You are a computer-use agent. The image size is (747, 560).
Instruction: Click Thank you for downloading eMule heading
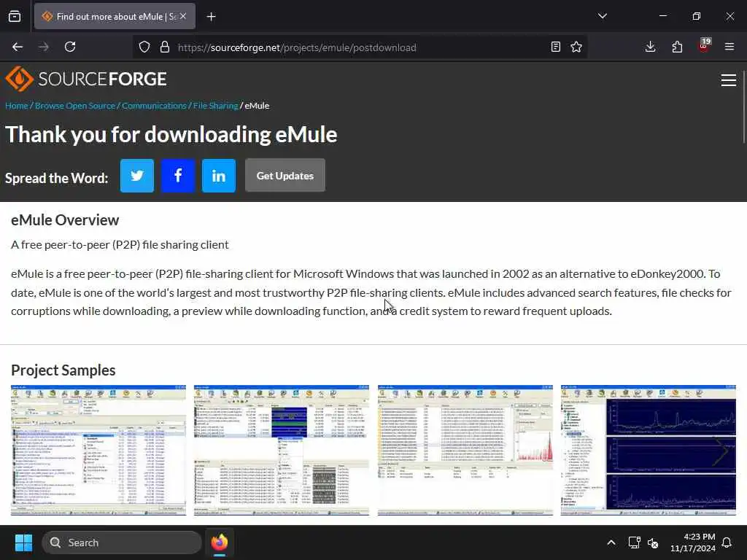click(171, 134)
